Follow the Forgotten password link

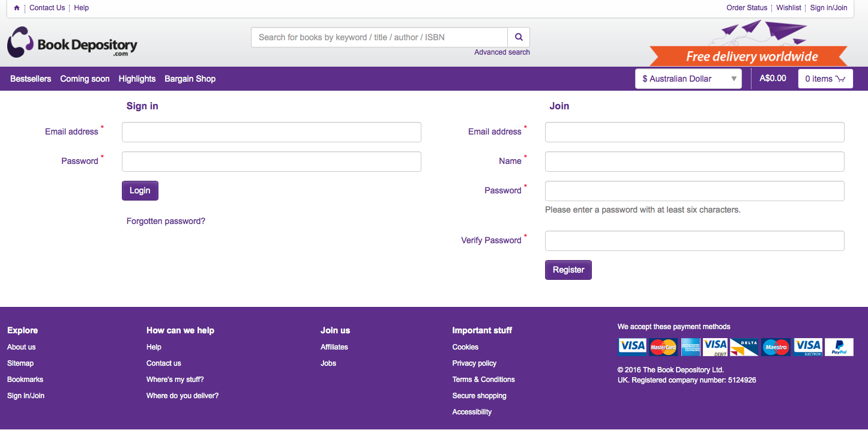pyautogui.click(x=166, y=221)
